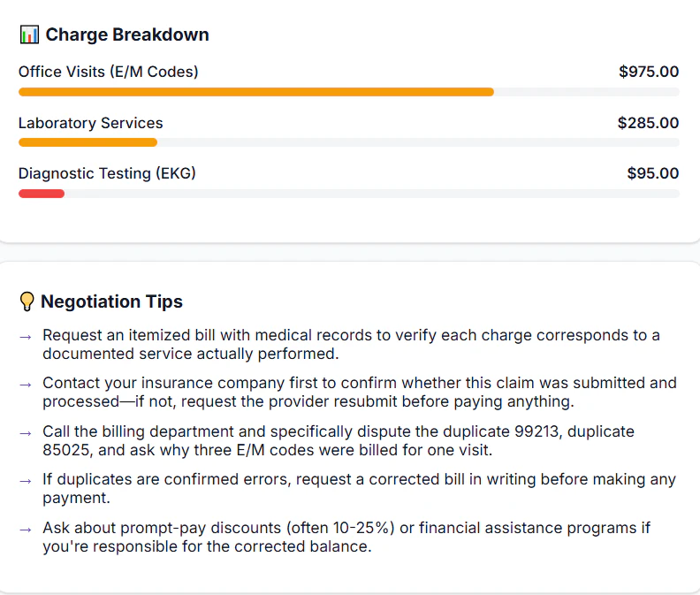The height and width of the screenshot is (595, 700).
Task: Click the Laboratory Services label
Action: pos(90,123)
